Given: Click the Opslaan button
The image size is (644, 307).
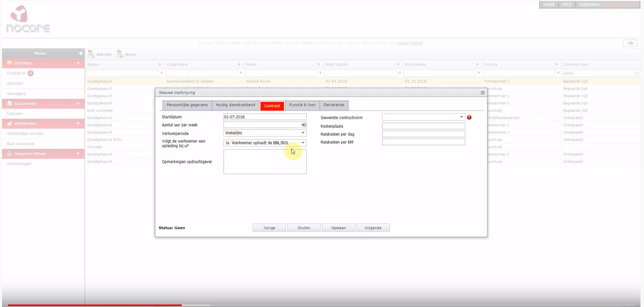Looking at the screenshot, I should [338, 227].
